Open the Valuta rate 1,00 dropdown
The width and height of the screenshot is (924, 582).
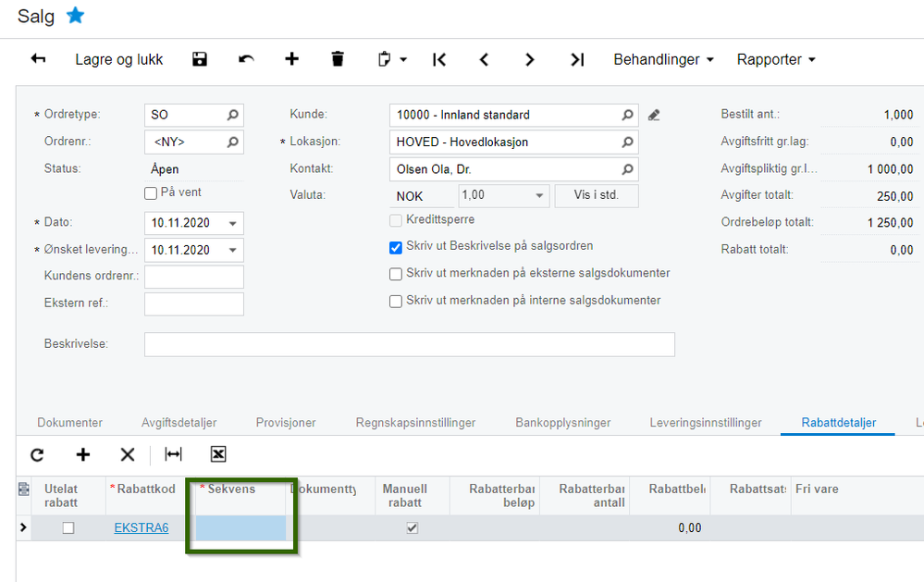[539, 196]
